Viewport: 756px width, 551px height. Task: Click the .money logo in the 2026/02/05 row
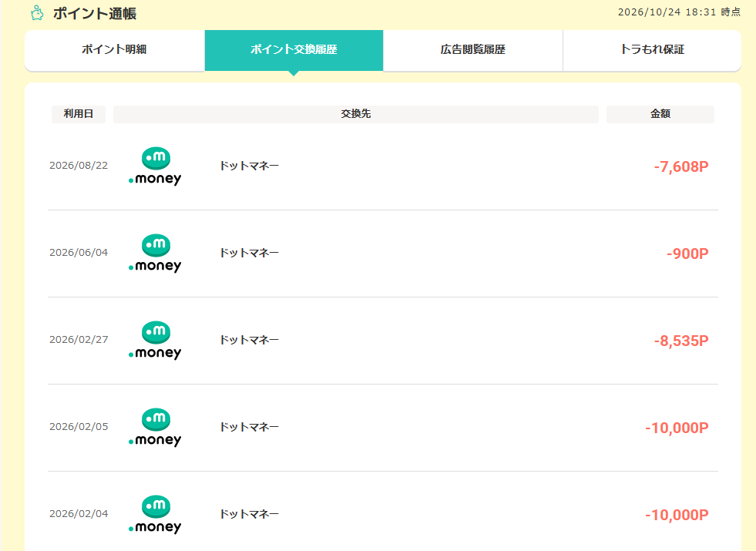click(x=155, y=428)
